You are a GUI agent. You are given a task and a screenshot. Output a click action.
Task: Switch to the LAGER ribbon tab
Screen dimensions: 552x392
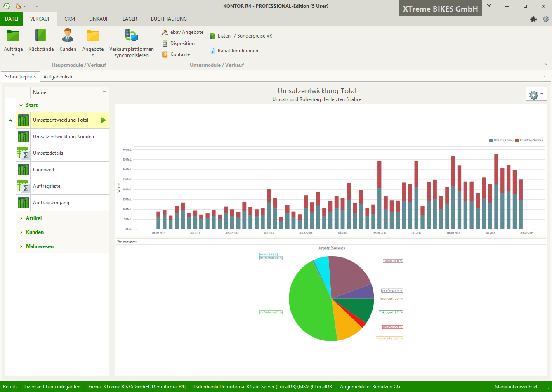(x=130, y=19)
